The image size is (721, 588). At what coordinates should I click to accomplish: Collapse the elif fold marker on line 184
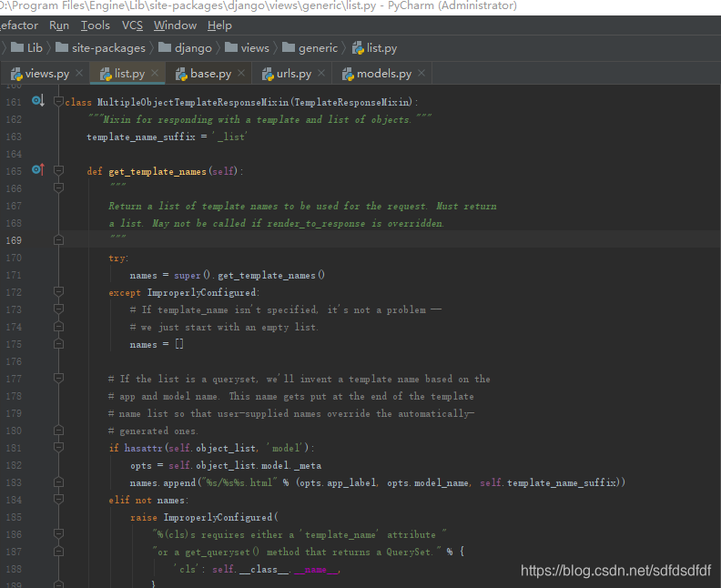coord(58,499)
